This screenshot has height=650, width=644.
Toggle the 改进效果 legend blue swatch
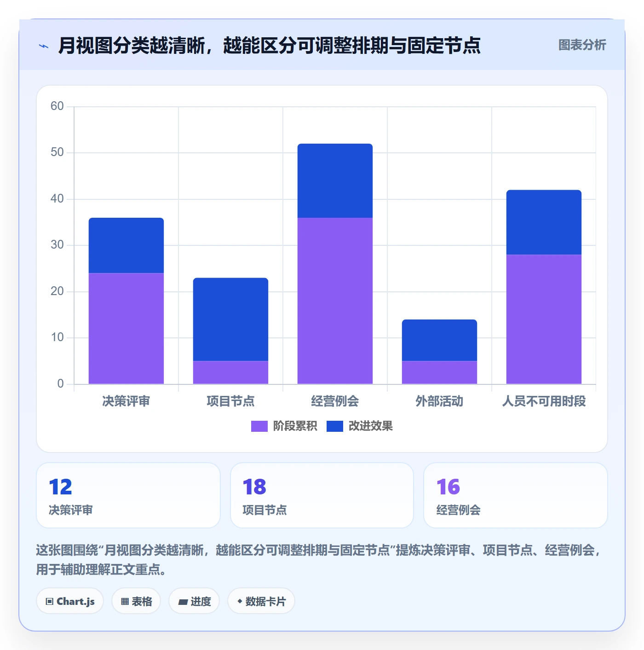point(334,426)
